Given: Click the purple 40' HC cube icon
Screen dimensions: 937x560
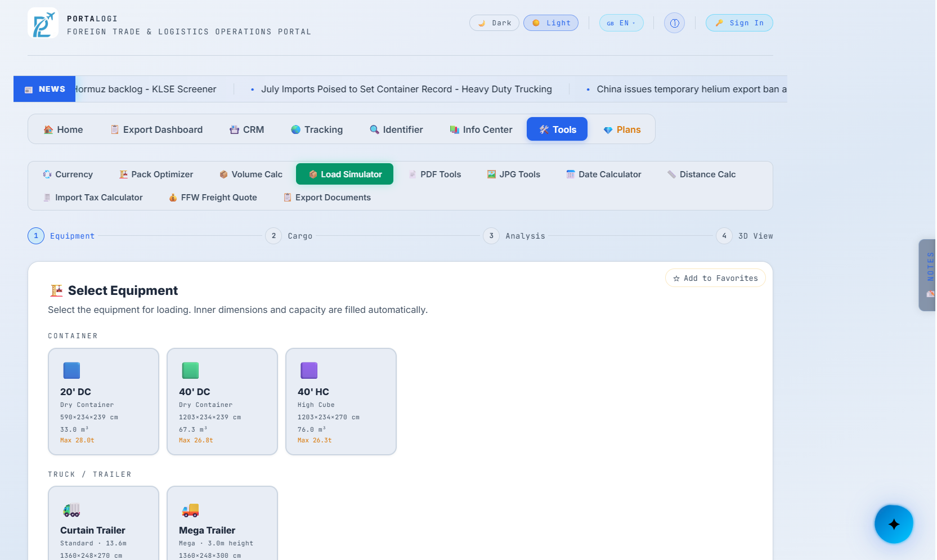Looking at the screenshot, I should [x=309, y=370].
